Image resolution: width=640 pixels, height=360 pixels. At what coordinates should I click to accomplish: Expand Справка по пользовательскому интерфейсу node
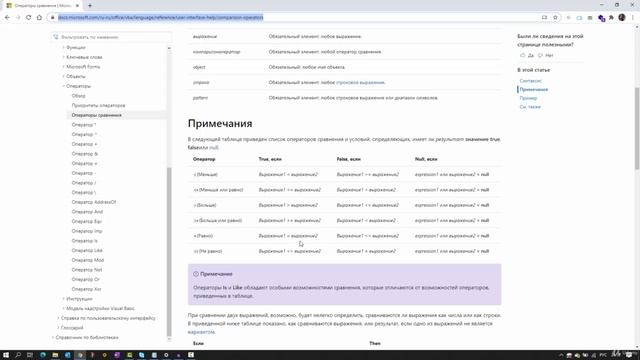click(x=58, y=318)
